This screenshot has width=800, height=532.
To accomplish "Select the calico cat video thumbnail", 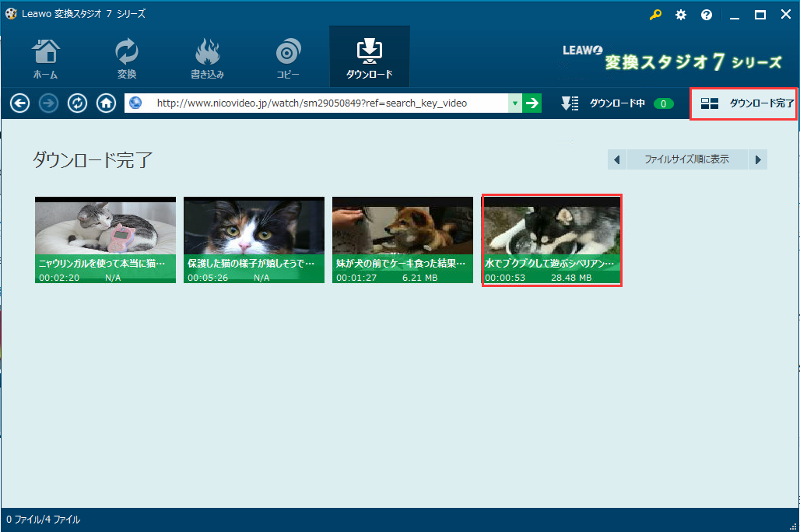I will click(x=254, y=240).
